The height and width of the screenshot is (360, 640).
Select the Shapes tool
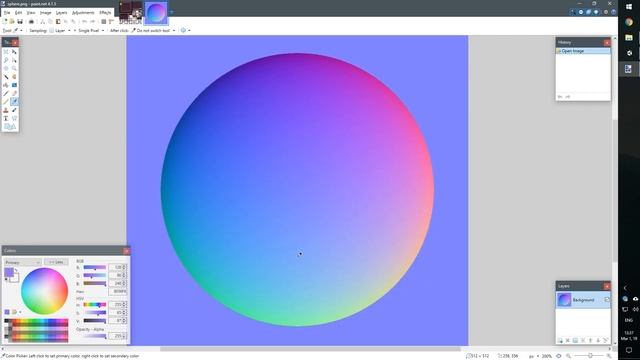pos(10,127)
